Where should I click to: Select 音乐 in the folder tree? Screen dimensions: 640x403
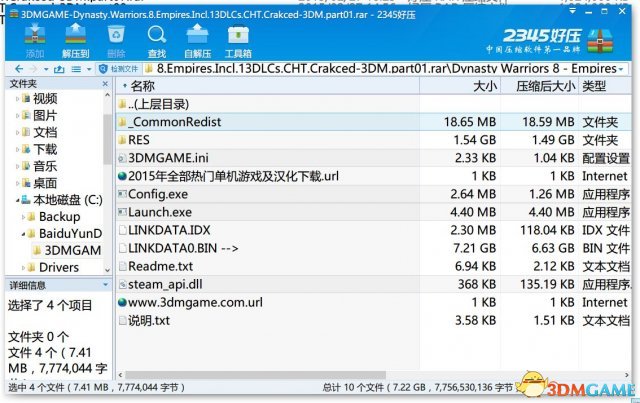(x=45, y=166)
